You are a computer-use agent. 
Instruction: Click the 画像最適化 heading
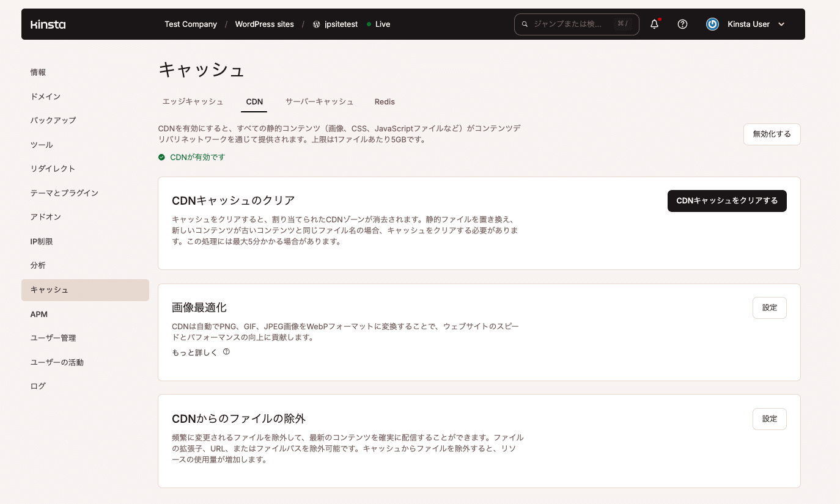coord(199,307)
